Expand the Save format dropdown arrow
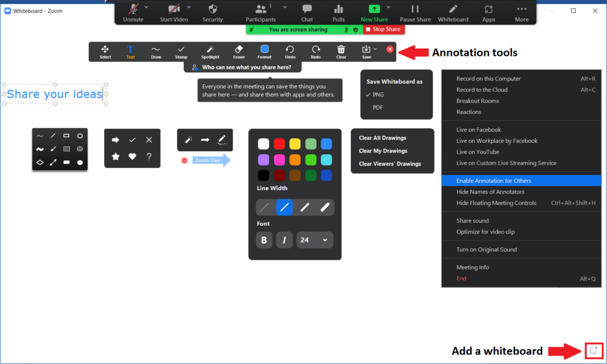 coord(375,49)
